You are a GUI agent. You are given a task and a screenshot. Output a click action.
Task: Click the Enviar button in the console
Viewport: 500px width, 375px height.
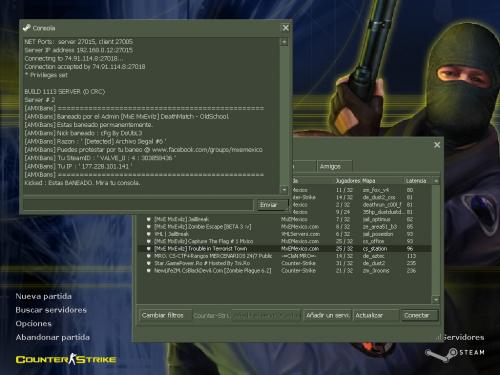(x=272, y=205)
